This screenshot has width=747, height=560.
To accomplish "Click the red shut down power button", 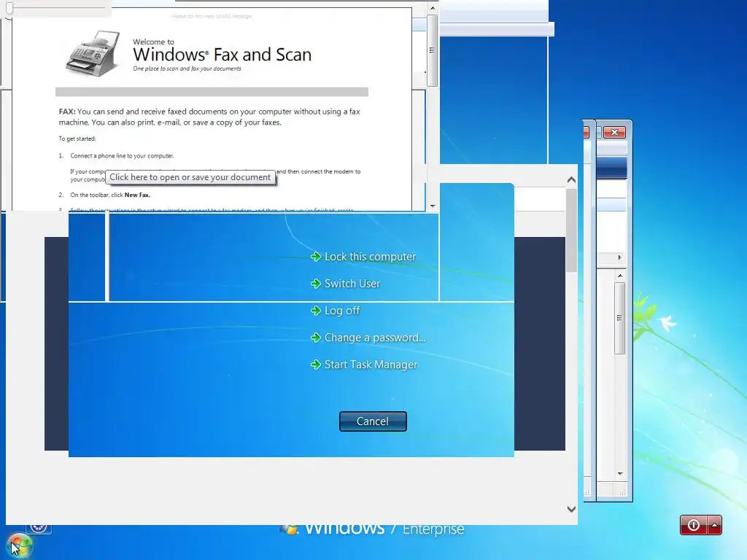I will [694, 525].
